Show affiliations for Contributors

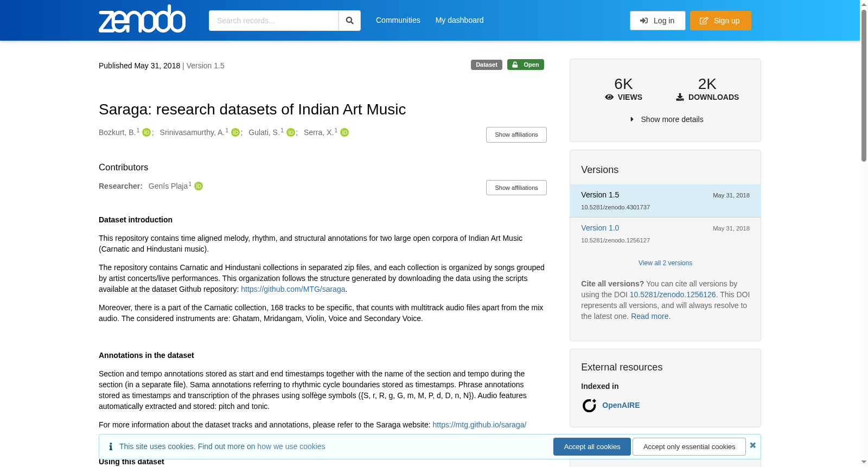click(516, 188)
